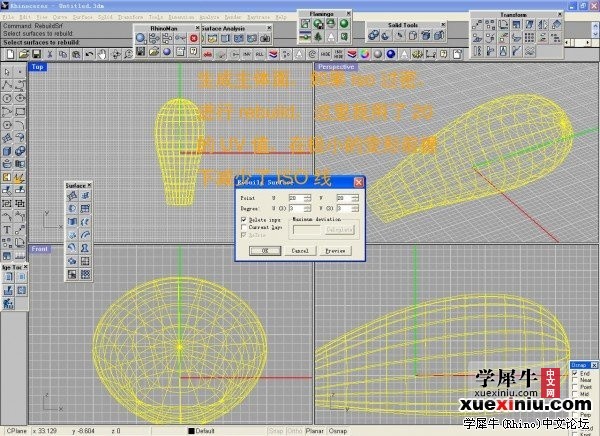Click the Degree U spinner arrows
The height and width of the screenshot is (436, 600).
click(308, 208)
